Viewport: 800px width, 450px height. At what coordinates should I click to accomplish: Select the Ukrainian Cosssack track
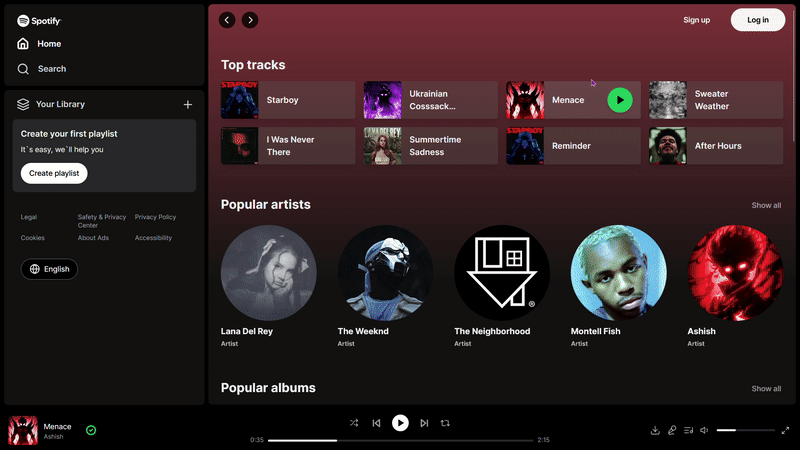click(x=431, y=100)
